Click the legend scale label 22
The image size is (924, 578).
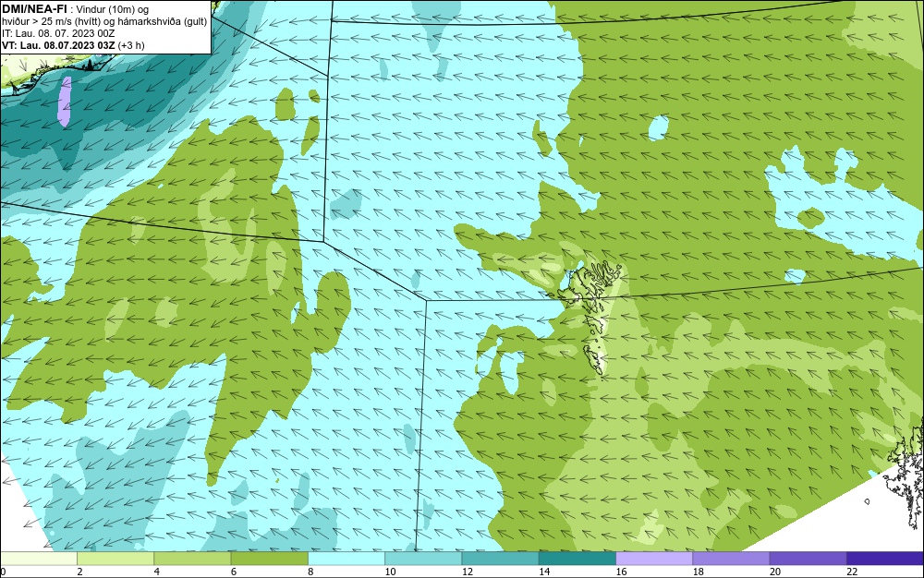(852, 572)
